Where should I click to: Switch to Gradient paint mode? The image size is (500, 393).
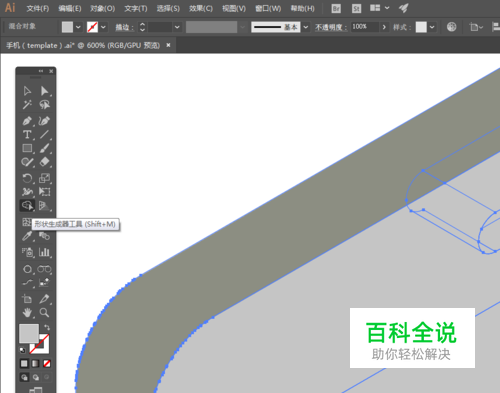tap(35, 363)
